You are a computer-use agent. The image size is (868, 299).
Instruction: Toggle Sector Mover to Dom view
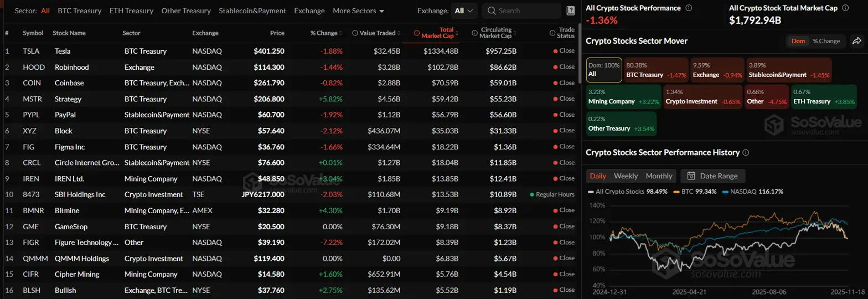click(798, 41)
